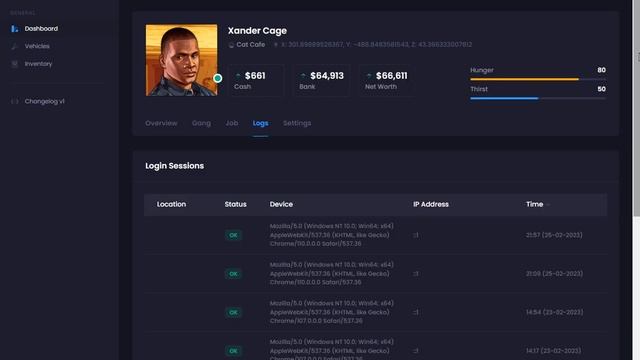Click the Vehicles key icon
The image size is (640, 360).
coord(15,46)
